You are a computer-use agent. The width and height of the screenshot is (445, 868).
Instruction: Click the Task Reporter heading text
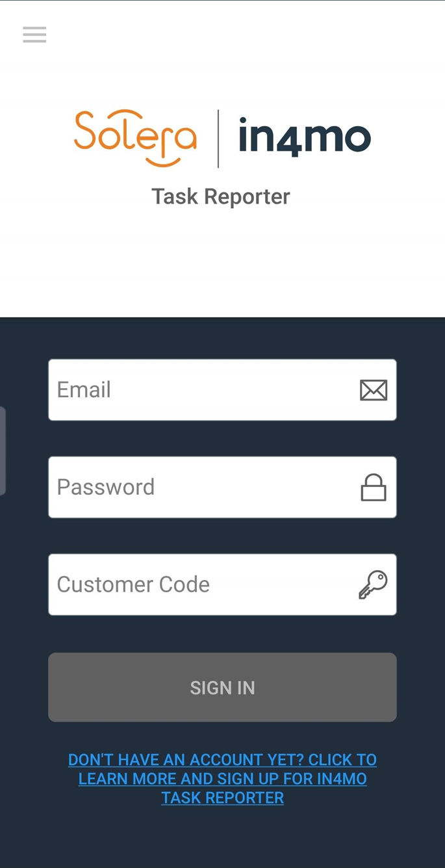(x=221, y=196)
